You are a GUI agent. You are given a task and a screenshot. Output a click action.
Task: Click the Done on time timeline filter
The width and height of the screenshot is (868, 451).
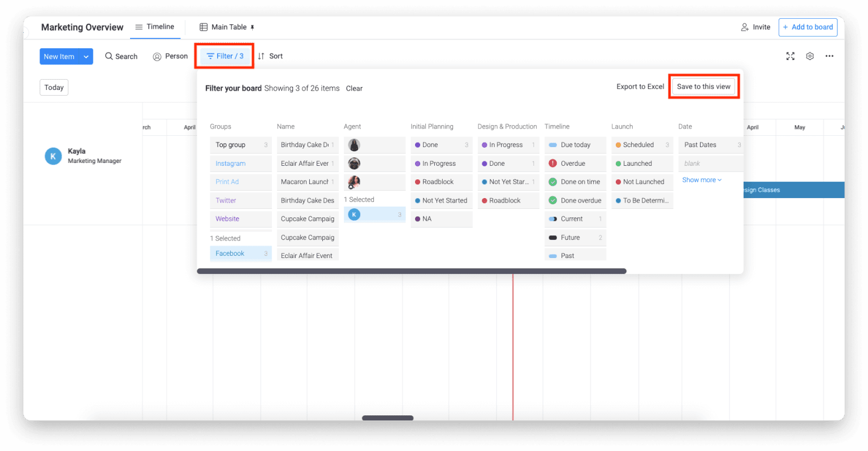coord(575,182)
